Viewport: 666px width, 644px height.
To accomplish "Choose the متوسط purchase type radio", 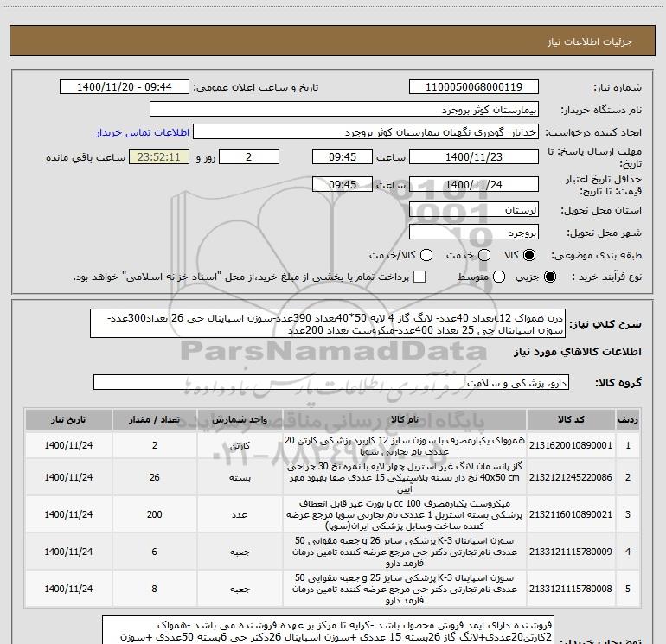I will 499,277.
